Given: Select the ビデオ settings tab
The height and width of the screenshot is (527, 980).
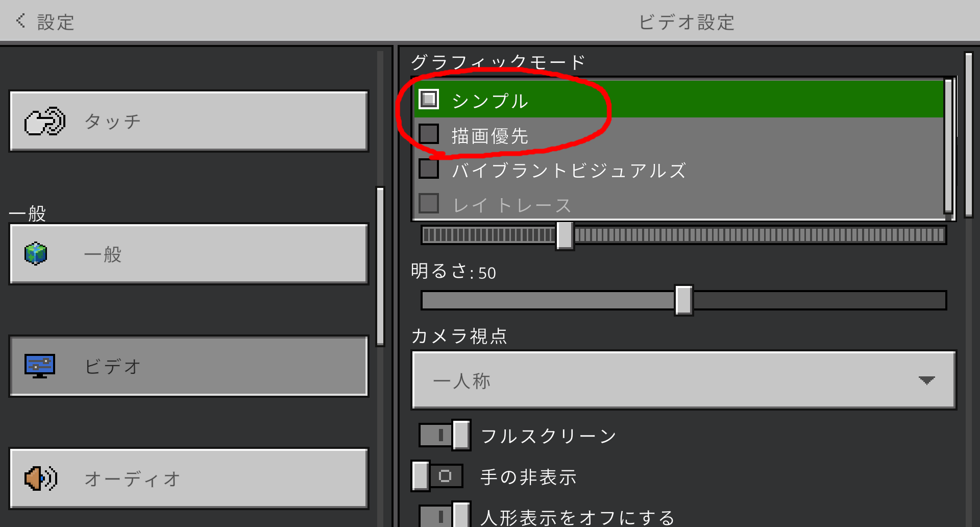Looking at the screenshot, I should (x=189, y=366).
